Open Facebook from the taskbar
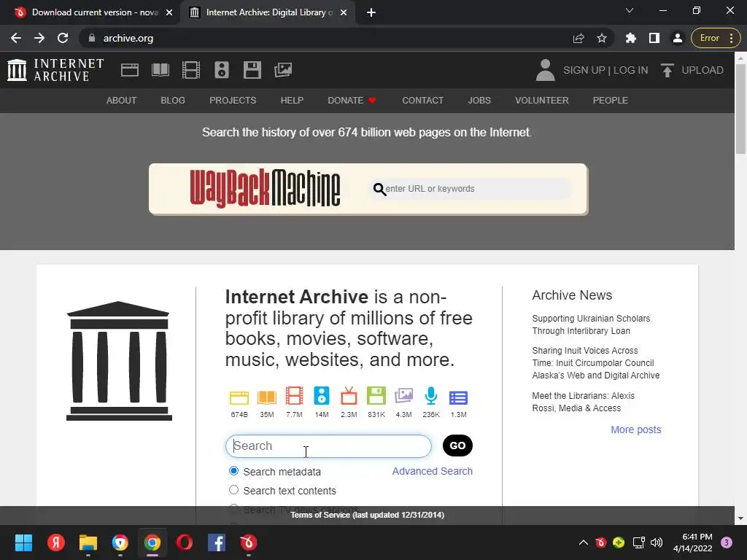The width and height of the screenshot is (747, 560). tap(216, 542)
